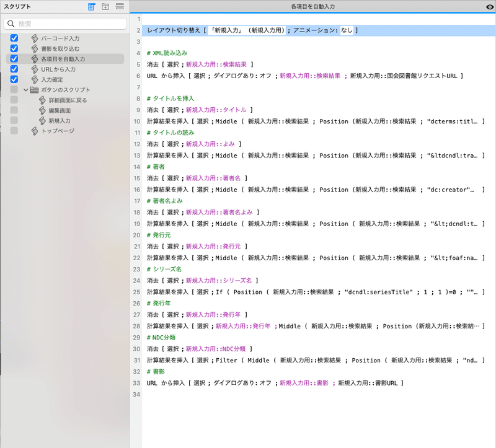Check the 詳細画面に戻る checkbox
This screenshot has height=448, width=496.
pos(14,100)
